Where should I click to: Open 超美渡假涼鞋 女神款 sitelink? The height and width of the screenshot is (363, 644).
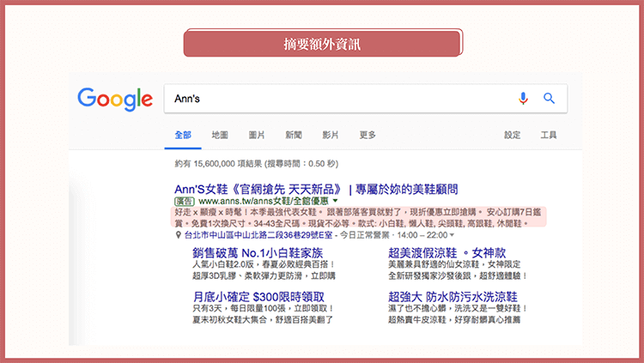[x=447, y=253]
